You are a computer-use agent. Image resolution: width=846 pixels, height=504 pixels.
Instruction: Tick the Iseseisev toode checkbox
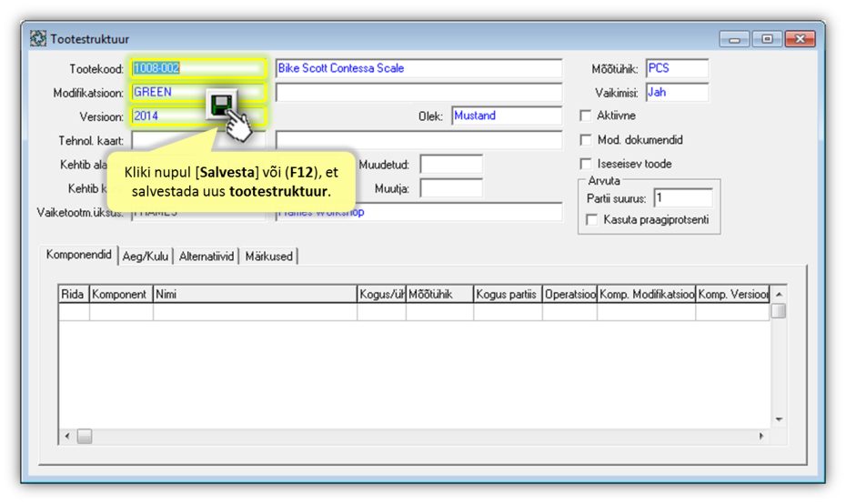pos(586,164)
